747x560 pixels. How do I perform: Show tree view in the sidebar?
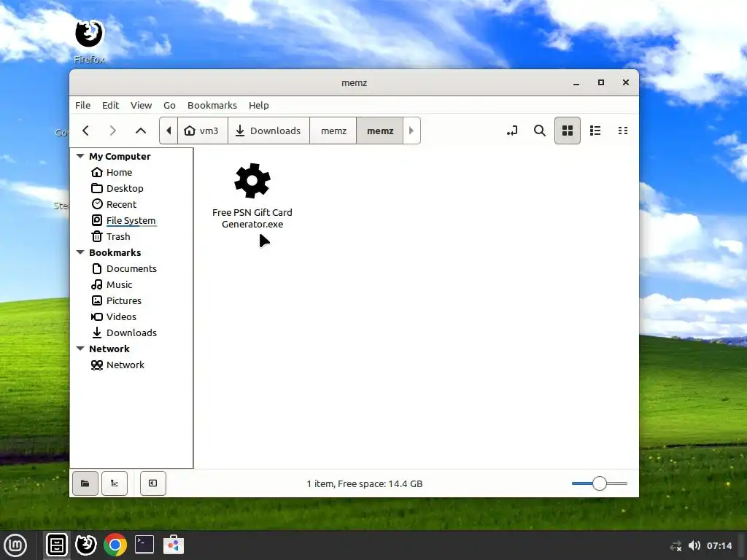point(115,483)
